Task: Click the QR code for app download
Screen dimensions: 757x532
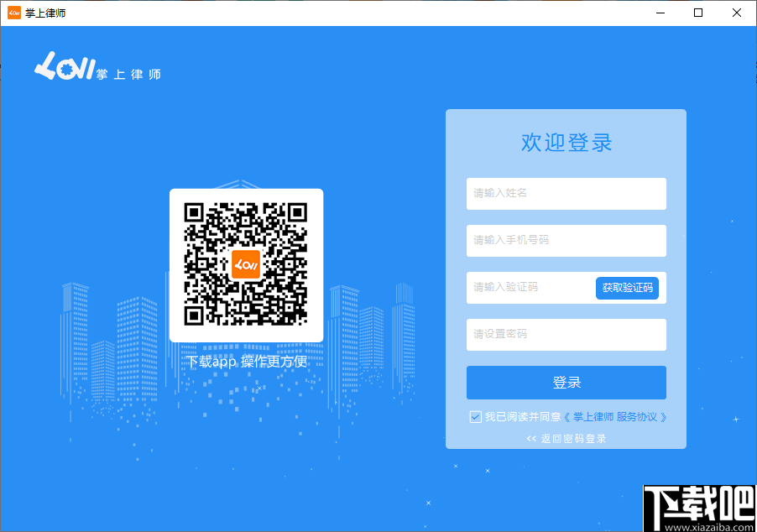Action: [x=246, y=264]
